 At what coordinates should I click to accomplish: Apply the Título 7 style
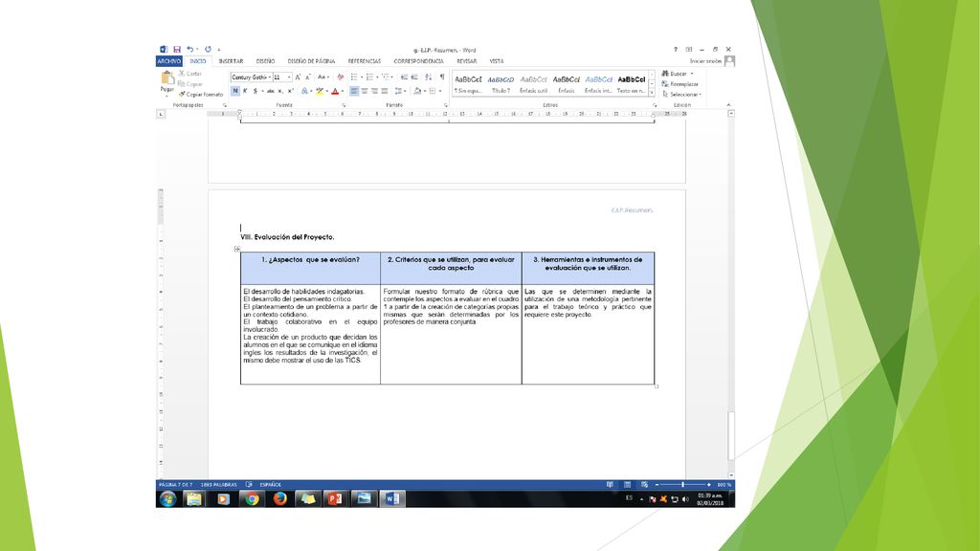pos(501,84)
